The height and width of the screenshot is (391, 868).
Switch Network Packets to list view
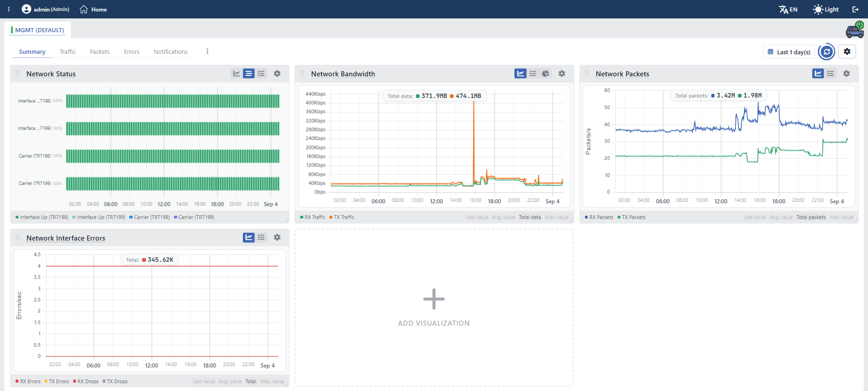[x=830, y=74]
